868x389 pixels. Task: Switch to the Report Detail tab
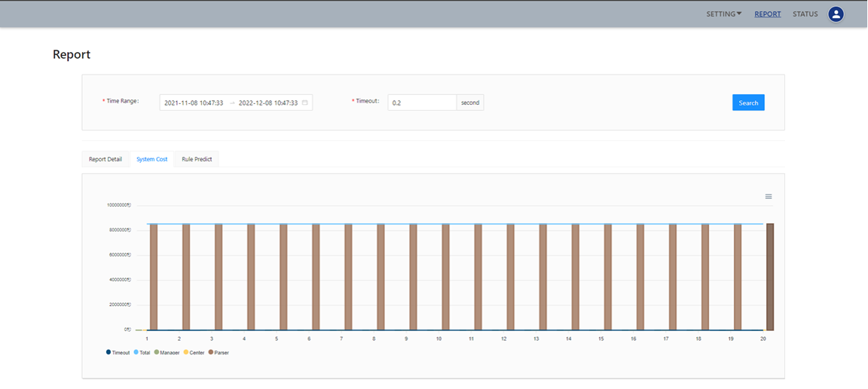(x=105, y=159)
